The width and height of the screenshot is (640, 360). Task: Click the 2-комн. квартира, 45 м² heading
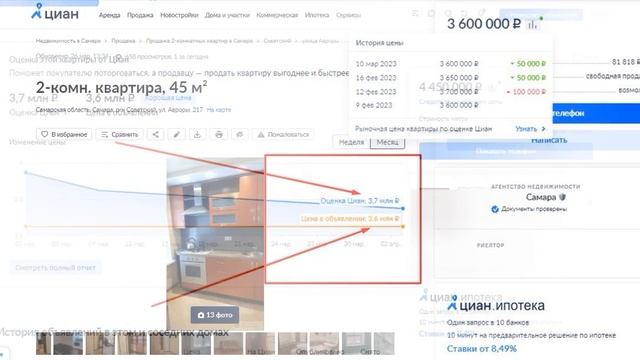pyautogui.click(x=121, y=87)
